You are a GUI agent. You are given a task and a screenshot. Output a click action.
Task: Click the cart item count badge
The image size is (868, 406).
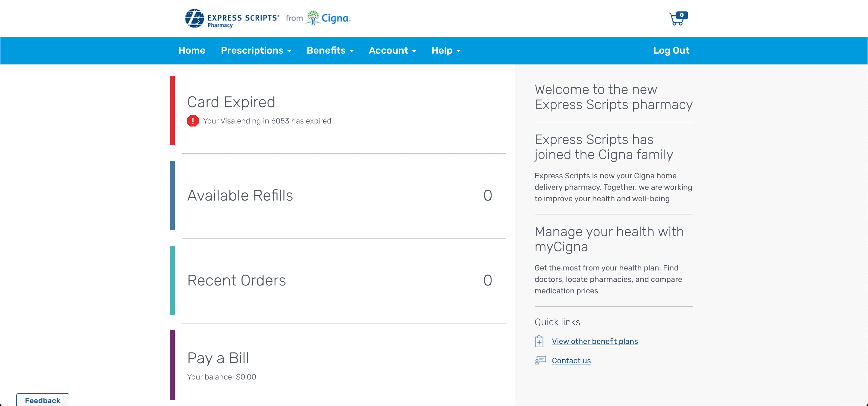[x=682, y=15]
